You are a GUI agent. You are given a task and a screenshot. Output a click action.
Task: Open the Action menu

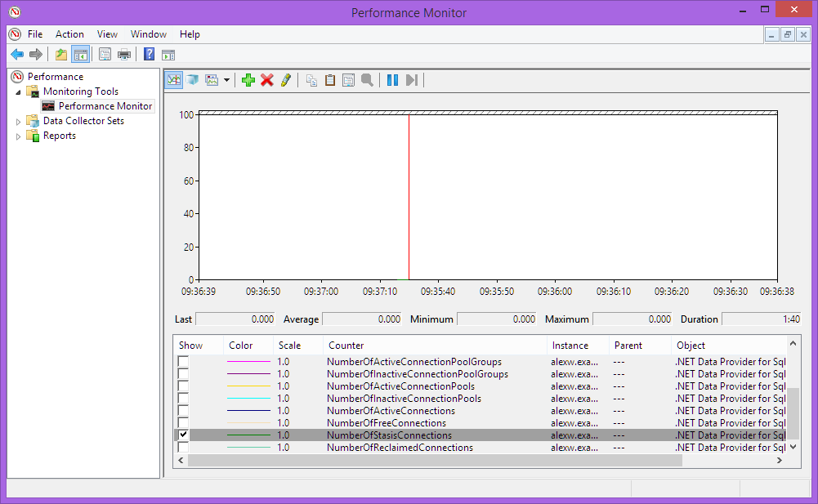[69, 33]
